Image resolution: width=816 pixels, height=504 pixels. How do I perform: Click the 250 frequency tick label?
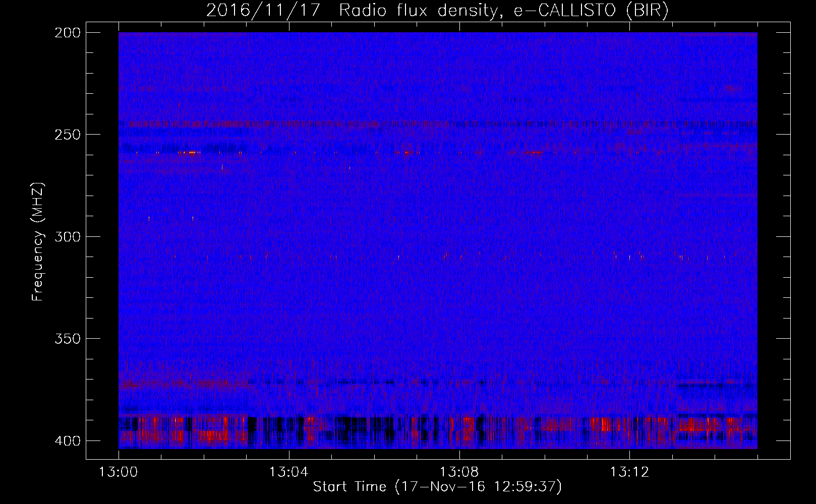(x=67, y=135)
